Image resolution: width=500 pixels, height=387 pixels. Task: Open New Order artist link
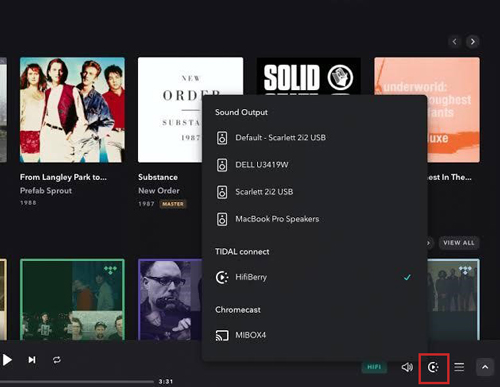pyautogui.click(x=159, y=191)
